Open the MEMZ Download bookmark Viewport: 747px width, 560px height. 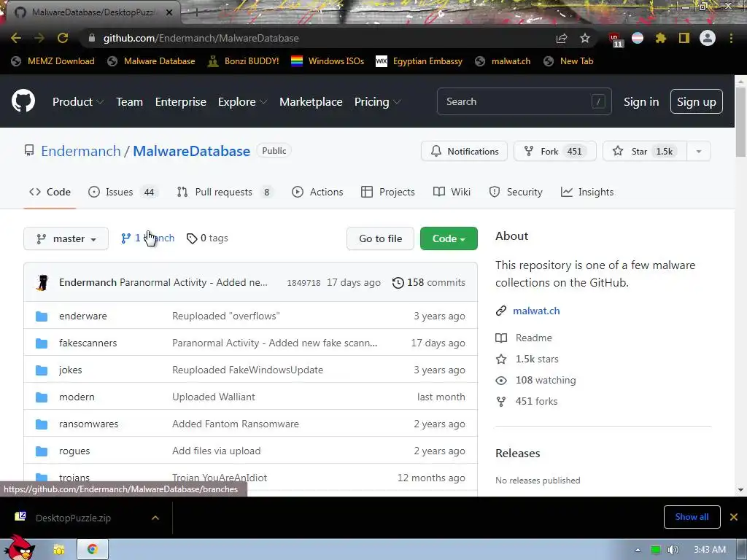tap(53, 61)
